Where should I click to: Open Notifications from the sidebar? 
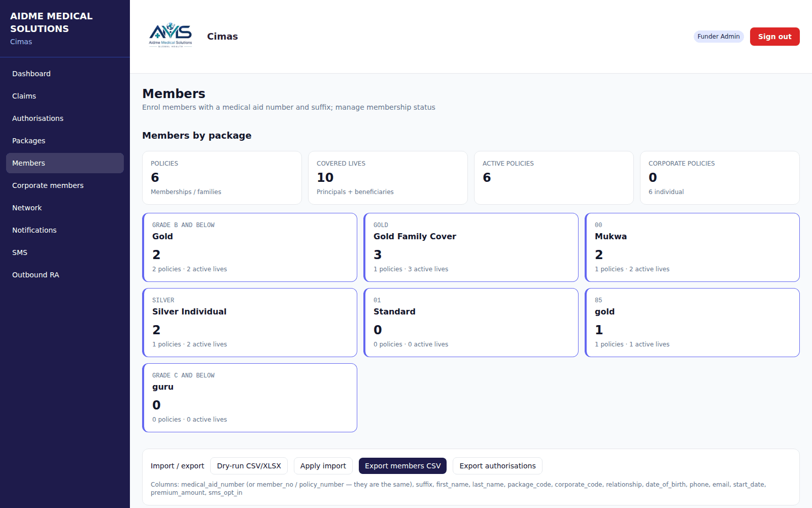point(65,230)
